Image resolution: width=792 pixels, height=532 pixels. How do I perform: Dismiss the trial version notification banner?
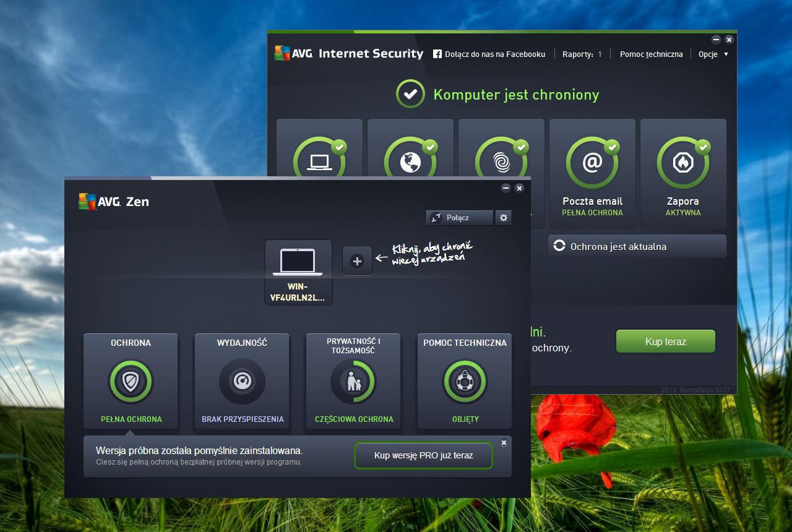coord(504,443)
